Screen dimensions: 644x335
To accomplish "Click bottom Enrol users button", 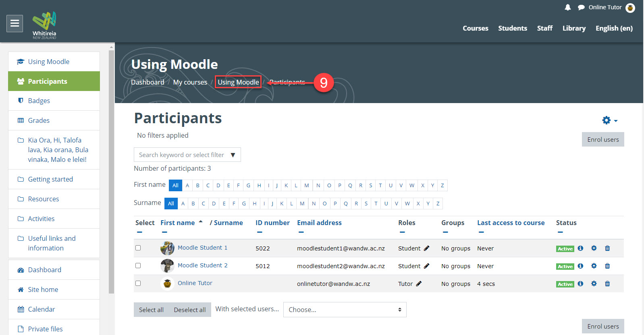I will click(x=603, y=326).
